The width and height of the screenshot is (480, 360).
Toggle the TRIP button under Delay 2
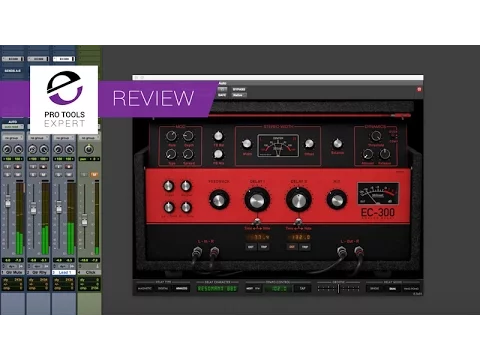pyautogui.click(x=305, y=247)
